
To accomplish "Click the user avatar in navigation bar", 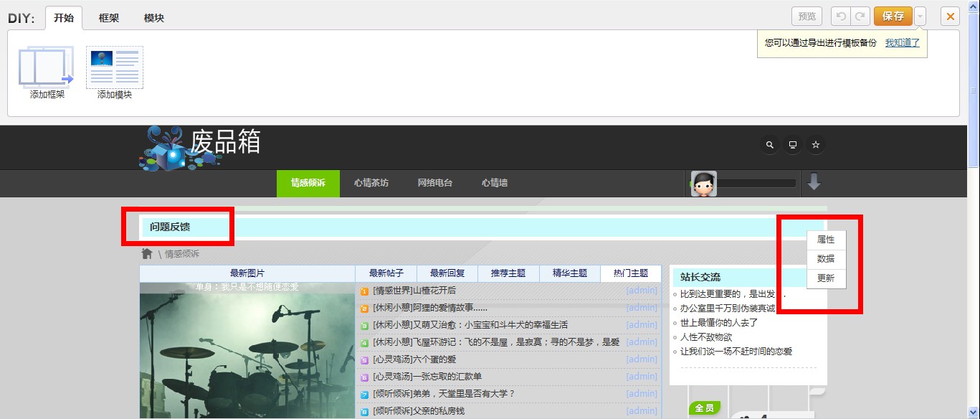I will (703, 184).
